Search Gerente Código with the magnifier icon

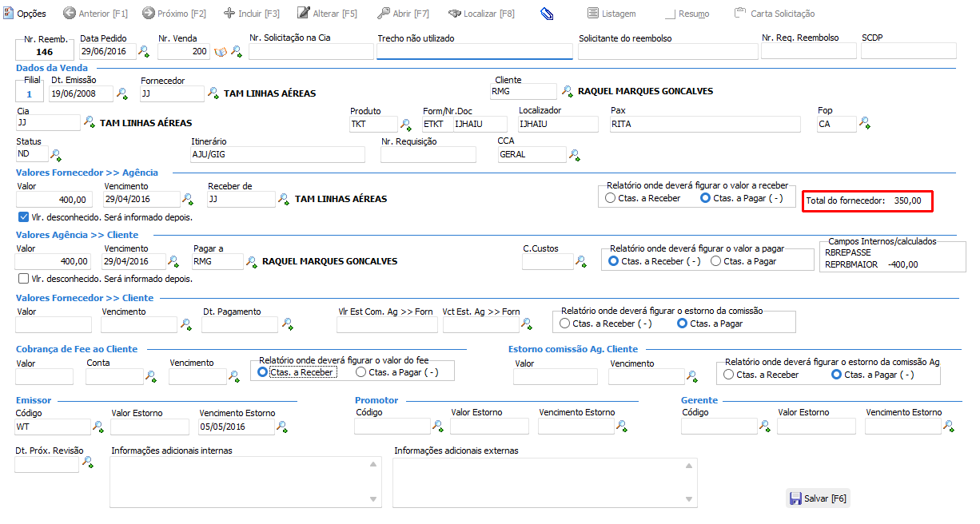pos(765,426)
